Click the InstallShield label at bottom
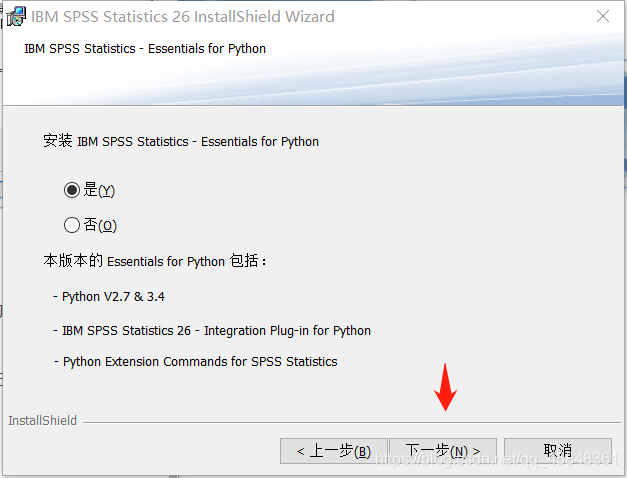The image size is (627, 478). [42, 421]
